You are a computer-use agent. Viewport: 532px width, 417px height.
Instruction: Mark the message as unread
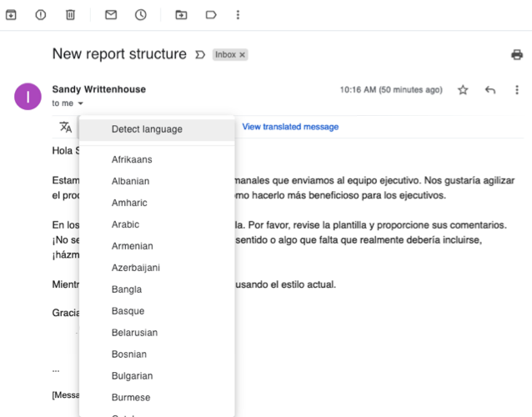point(111,15)
